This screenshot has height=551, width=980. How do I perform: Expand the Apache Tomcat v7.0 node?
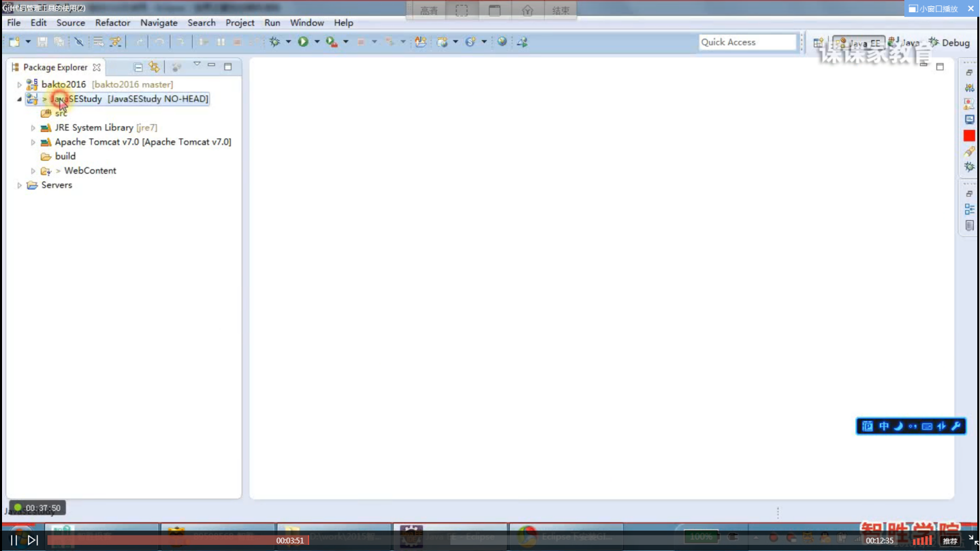tap(33, 142)
